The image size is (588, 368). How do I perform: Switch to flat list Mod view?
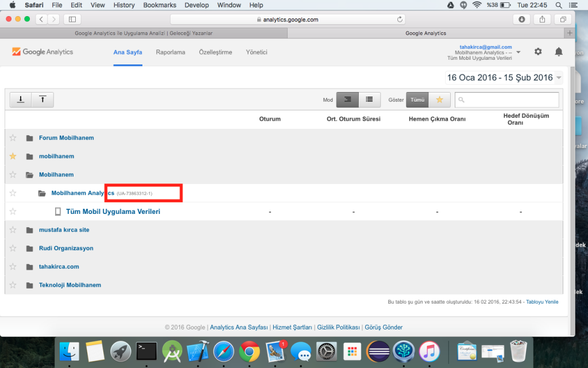pos(369,99)
